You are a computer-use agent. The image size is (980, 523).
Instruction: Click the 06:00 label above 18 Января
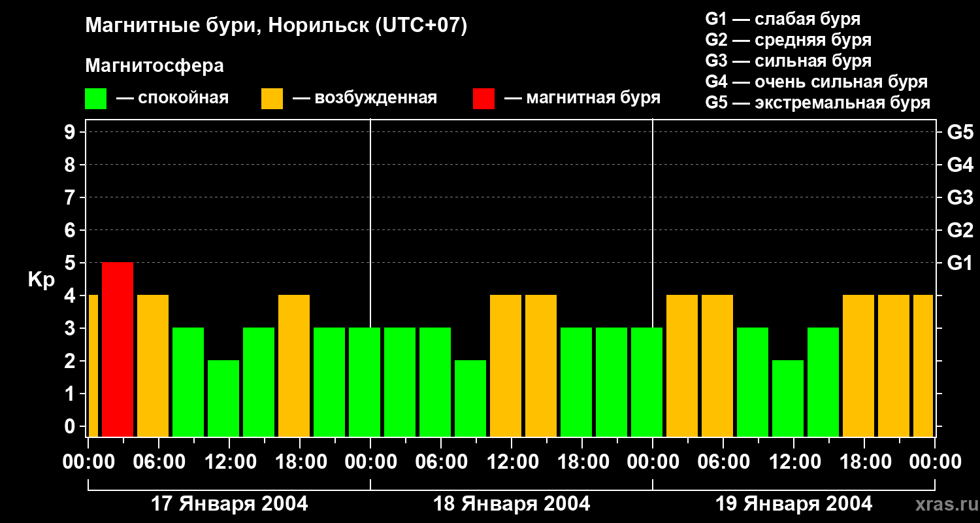(x=441, y=462)
